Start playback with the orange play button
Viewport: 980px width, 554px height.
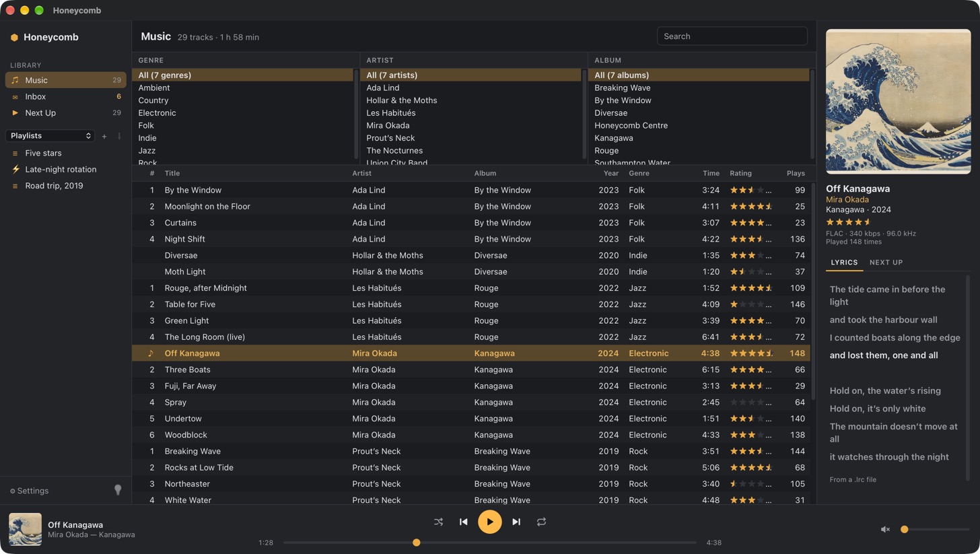490,522
